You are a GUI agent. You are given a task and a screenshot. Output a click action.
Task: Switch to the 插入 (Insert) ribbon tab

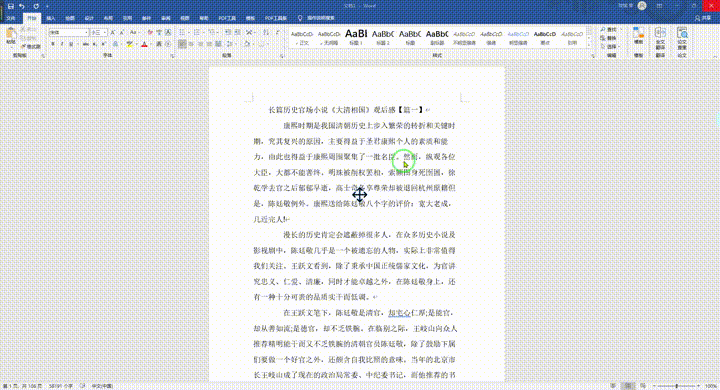coord(51,18)
